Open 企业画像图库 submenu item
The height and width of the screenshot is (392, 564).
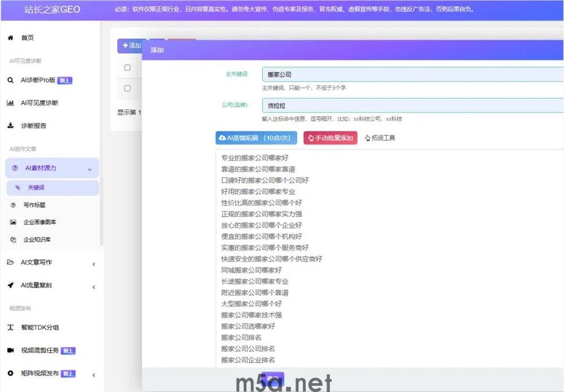[39, 222]
